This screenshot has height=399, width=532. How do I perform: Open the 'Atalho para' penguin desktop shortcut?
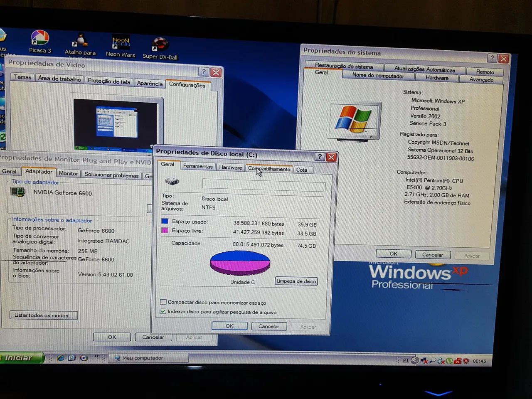[x=80, y=44]
